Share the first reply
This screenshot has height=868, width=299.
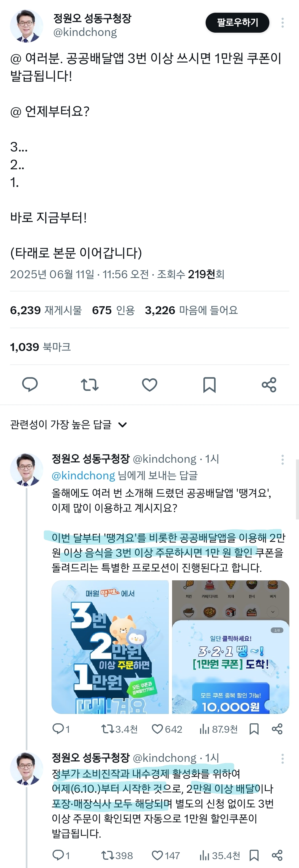pos(277,729)
